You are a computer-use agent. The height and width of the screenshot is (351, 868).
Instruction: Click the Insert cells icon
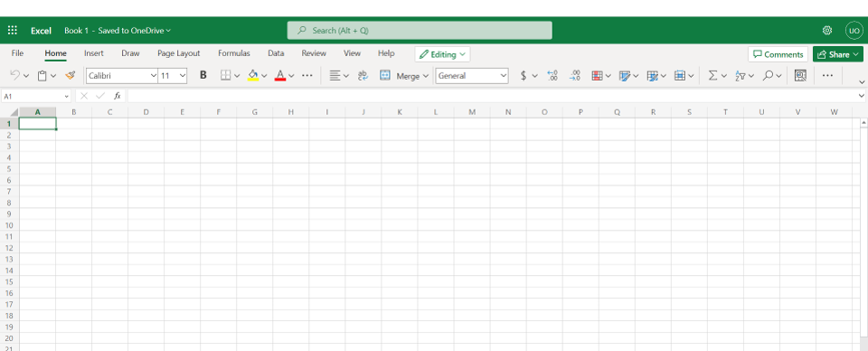point(680,76)
